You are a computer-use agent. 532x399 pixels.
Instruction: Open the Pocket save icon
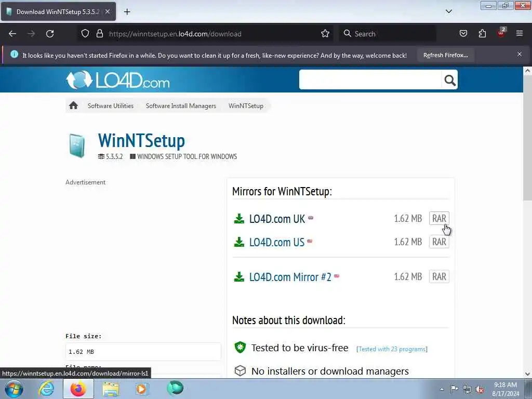[463, 34]
